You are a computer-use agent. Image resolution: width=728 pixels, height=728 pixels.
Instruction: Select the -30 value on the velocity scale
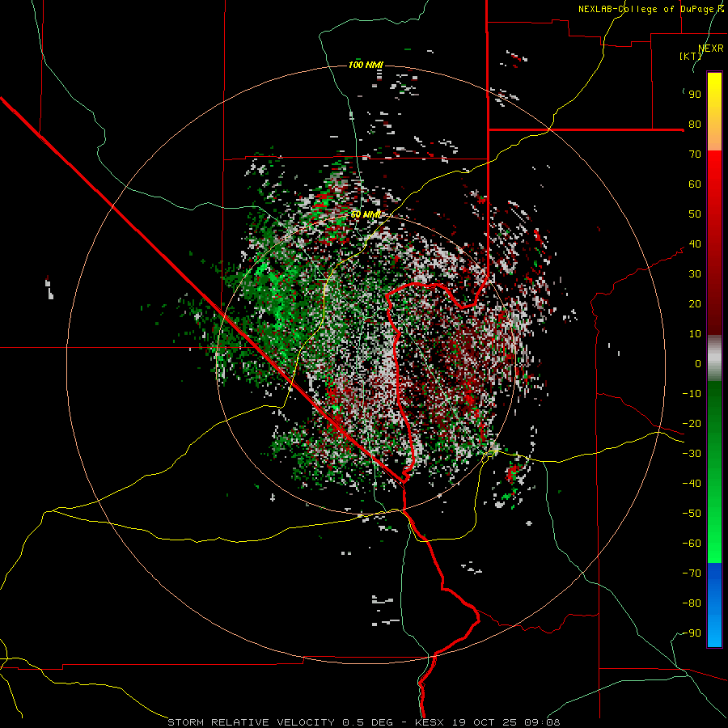(692, 454)
